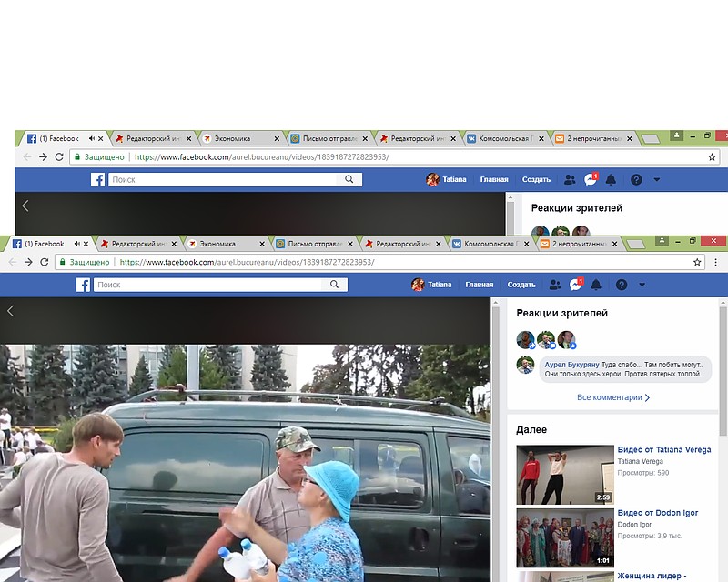
Task: Click the address bar URL in the back window
Action: [262, 157]
